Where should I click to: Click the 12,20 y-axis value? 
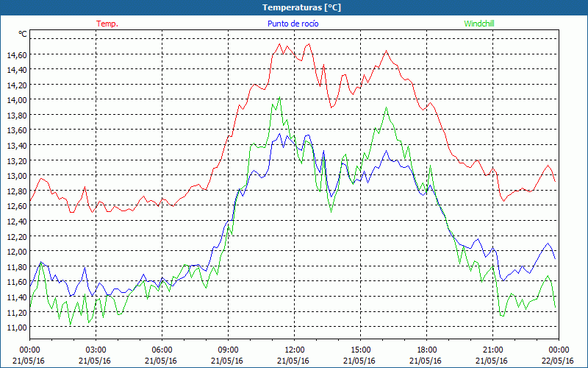tap(17, 236)
